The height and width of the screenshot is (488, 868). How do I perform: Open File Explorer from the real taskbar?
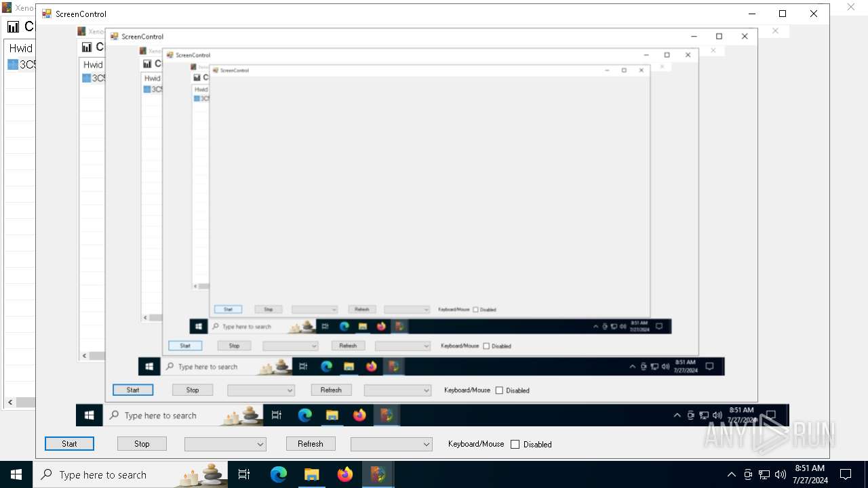tap(311, 474)
